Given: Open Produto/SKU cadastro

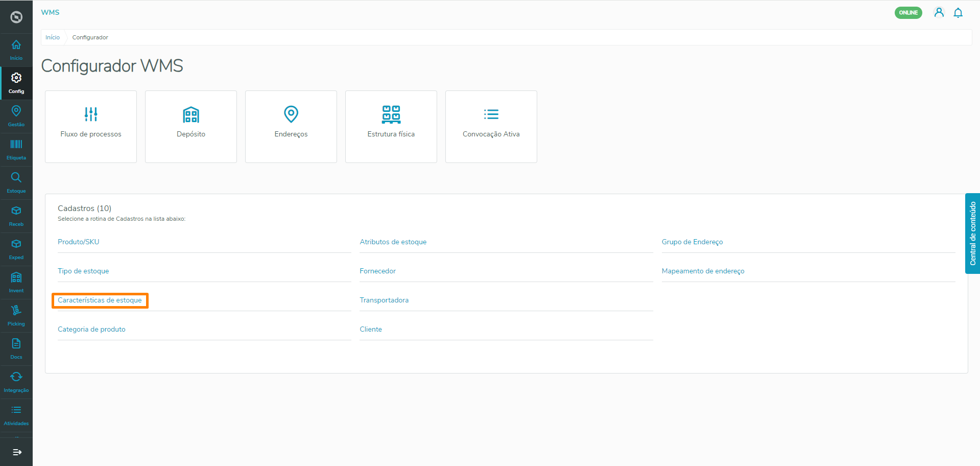Looking at the screenshot, I should [x=79, y=242].
